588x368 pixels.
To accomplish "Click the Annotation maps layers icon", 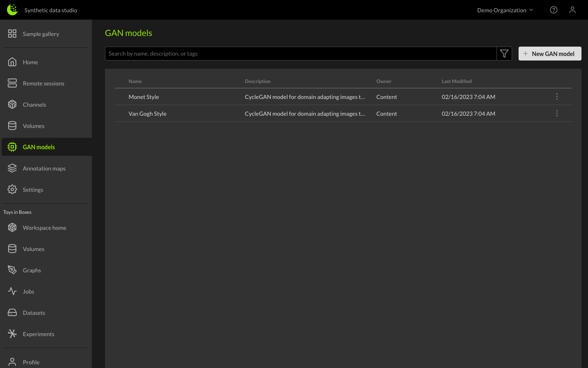I will tap(12, 168).
